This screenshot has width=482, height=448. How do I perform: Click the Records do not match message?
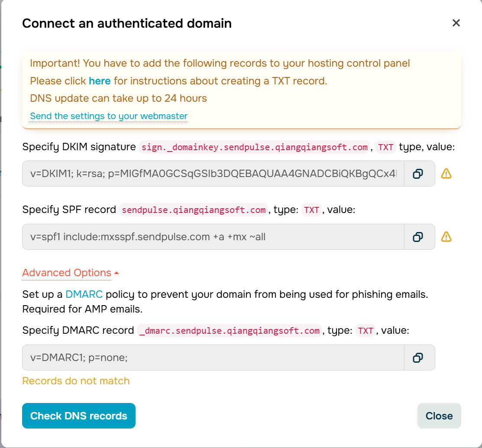click(x=76, y=381)
